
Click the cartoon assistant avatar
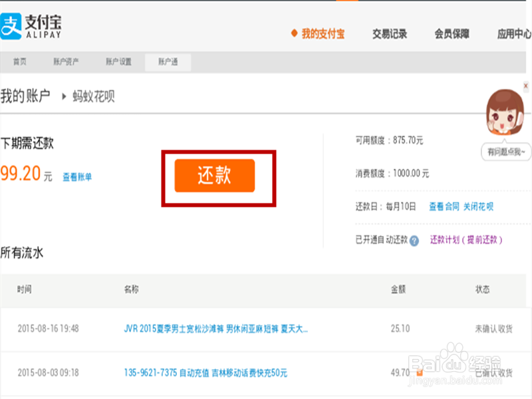click(505, 112)
